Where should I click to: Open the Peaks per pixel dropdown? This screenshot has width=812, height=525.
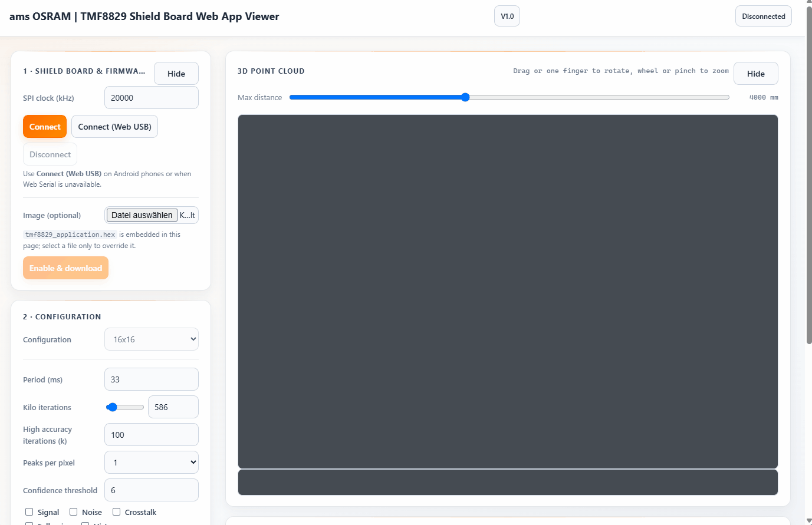pos(152,463)
